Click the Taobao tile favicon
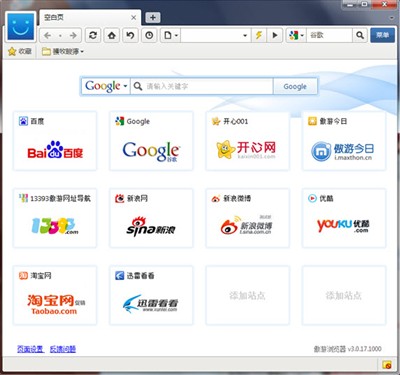This screenshot has height=375, width=400. click(23, 275)
